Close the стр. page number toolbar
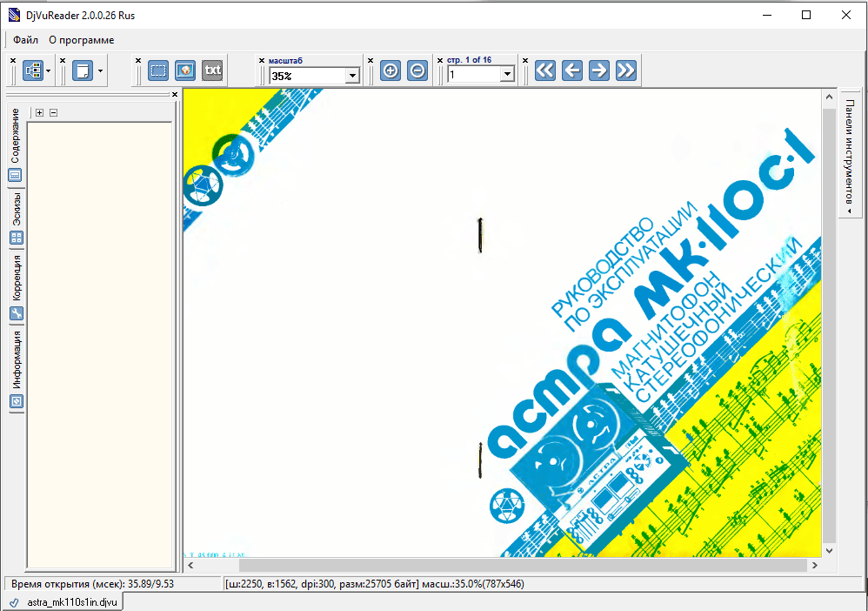Viewport: 868px width, 611px height. (440, 60)
